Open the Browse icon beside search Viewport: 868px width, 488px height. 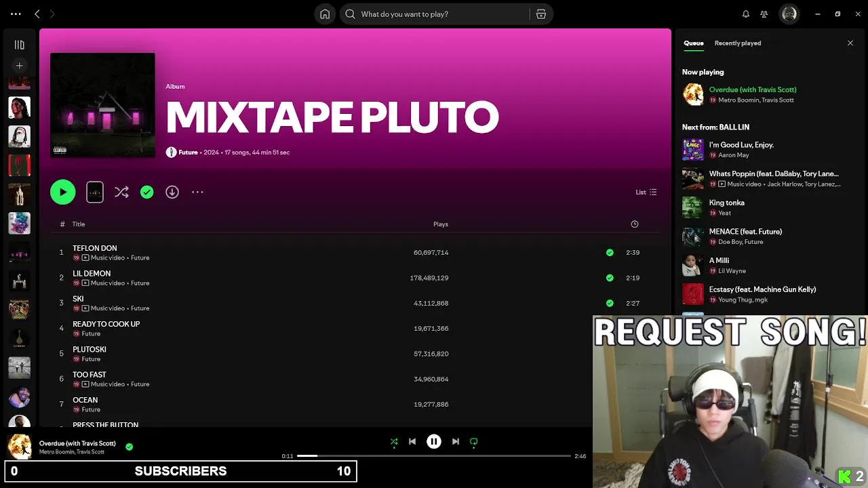541,14
